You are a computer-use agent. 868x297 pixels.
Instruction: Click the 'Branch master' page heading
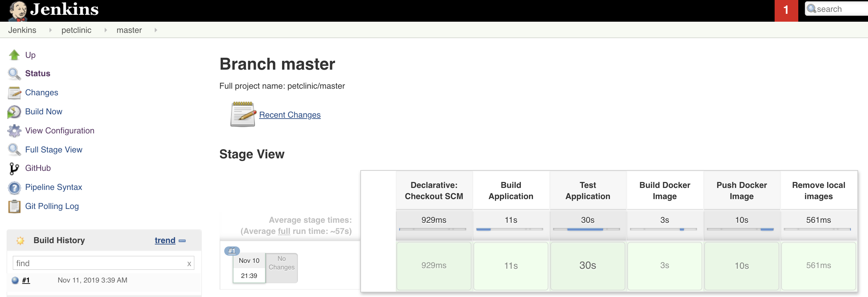pyautogui.click(x=277, y=64)
